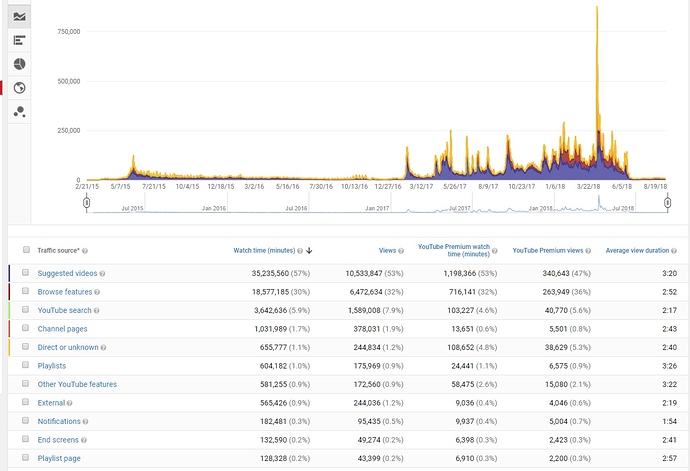
Task: Toggle the select-all checkbox in table header
Action: [26, 250]
